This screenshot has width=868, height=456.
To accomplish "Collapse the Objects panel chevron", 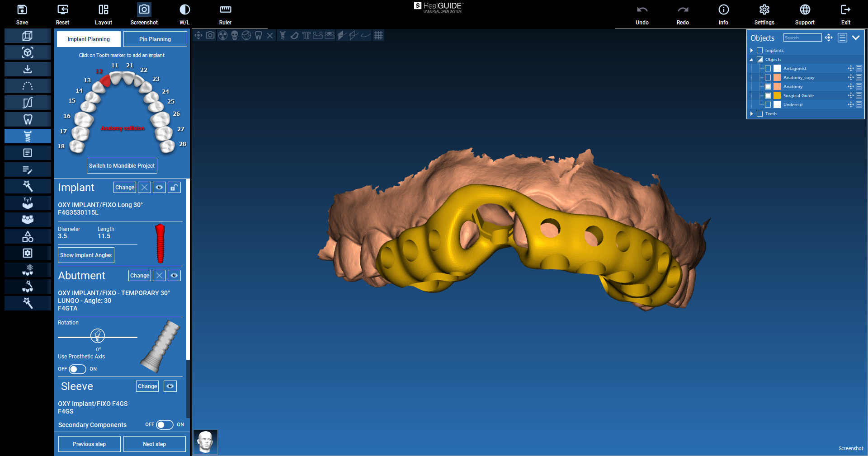I will pos(856,38).
